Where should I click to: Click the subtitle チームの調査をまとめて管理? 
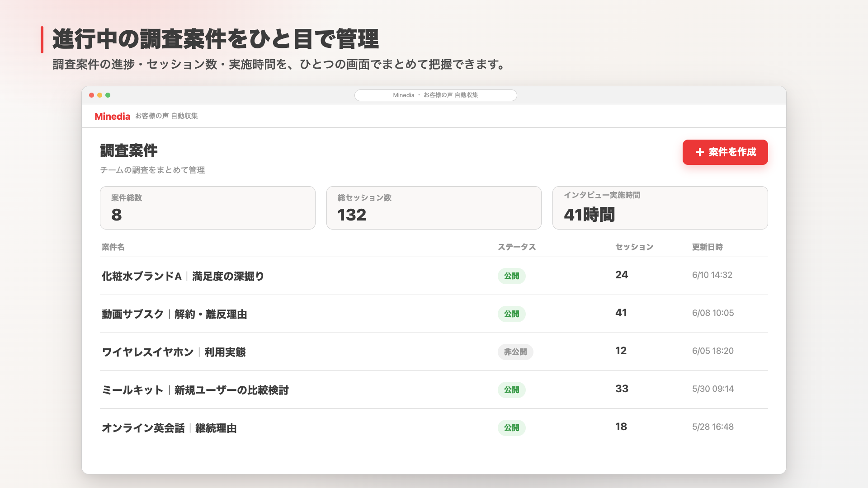[152, 170]
